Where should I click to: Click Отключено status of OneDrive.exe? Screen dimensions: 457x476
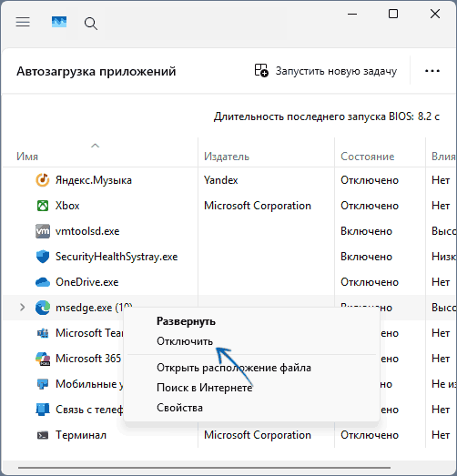click(370, 282)
